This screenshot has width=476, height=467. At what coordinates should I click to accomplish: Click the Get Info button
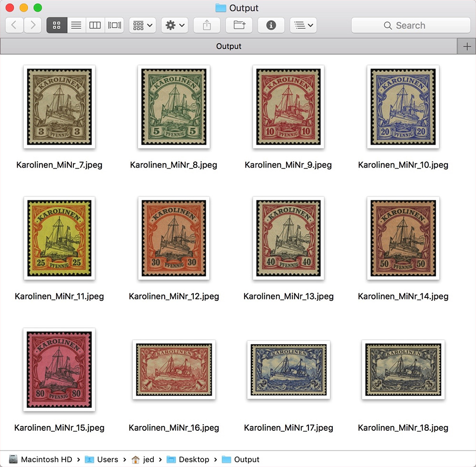[271, 25]
